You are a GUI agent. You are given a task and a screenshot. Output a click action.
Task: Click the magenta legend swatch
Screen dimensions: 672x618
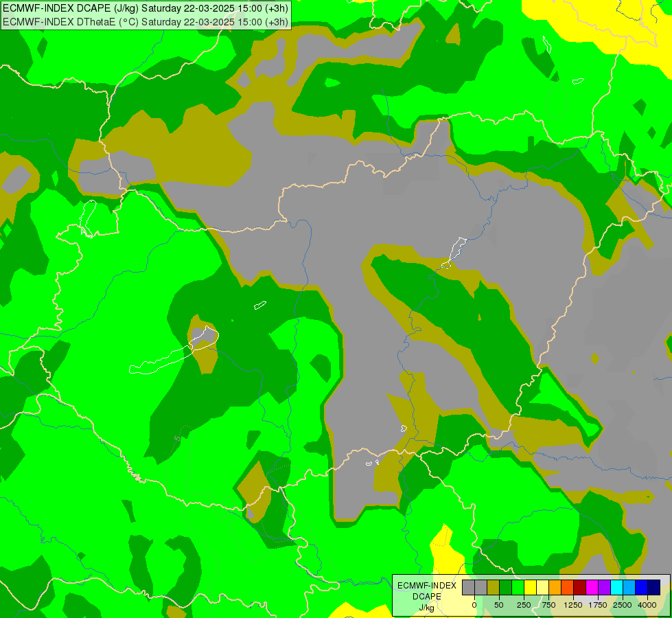pos(592,588)
